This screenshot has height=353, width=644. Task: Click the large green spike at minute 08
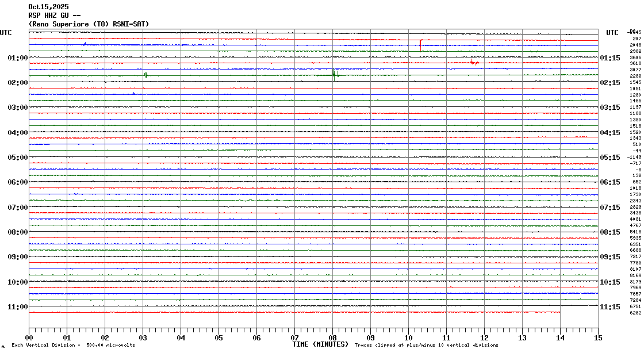(333, 73)
